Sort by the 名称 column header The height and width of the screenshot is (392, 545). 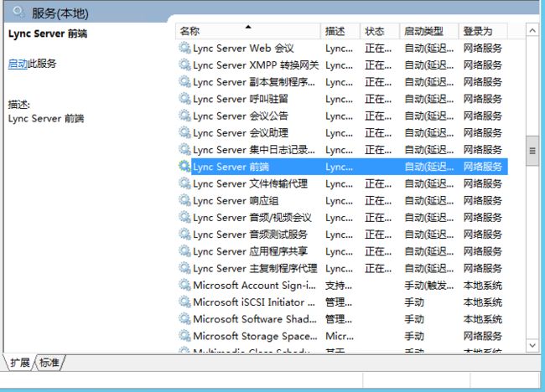(248, 31)
